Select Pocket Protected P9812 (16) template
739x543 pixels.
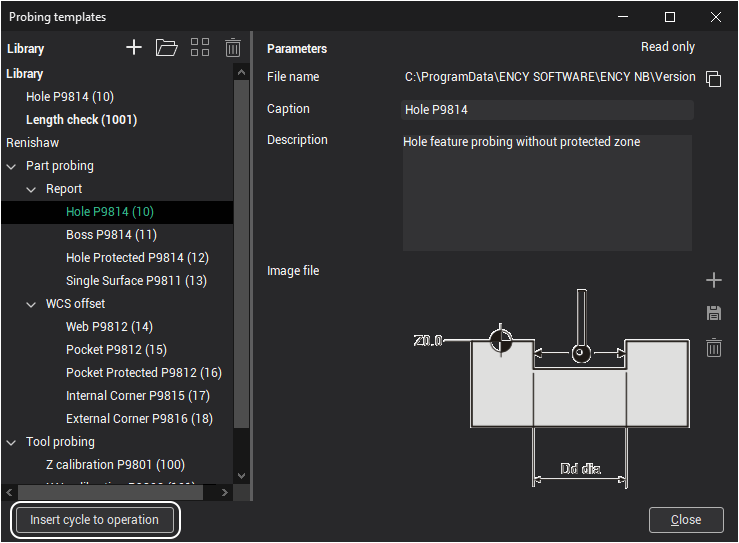pos(143,373)
